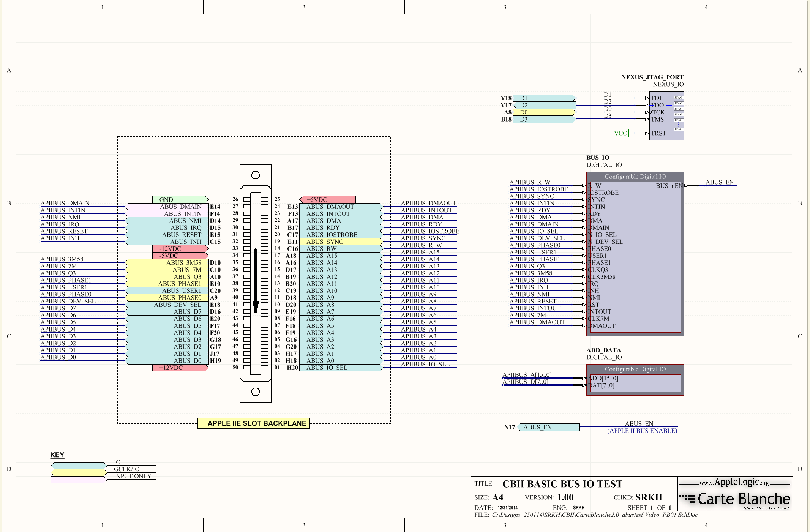The width and height of the screenshot is (810, 532).
Task: Click the APIIBUS_A0 net label
Action: (x=418, y=357)
